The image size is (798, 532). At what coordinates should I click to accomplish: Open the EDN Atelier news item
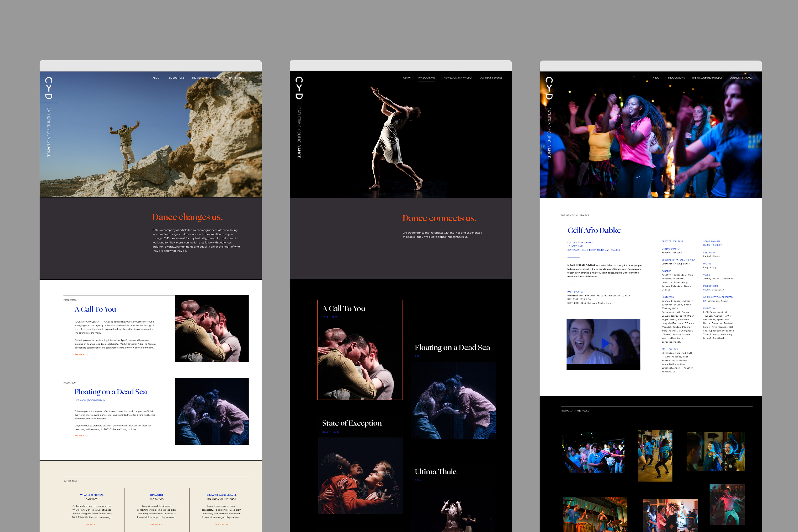pos(156,495)
